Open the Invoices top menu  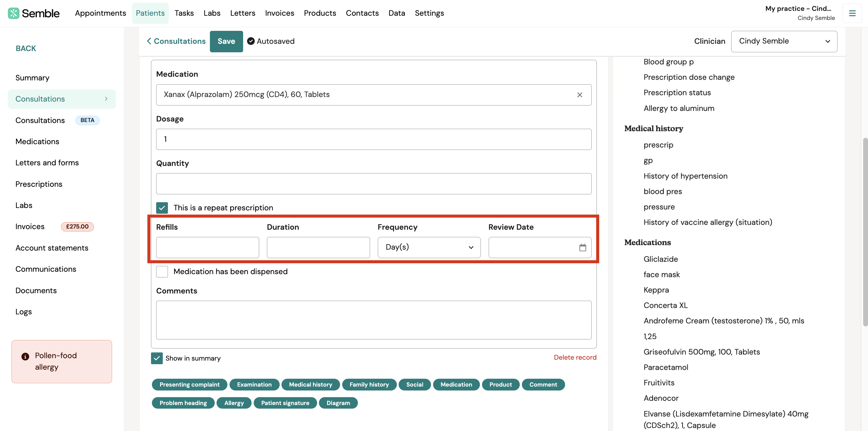[279, 13]
